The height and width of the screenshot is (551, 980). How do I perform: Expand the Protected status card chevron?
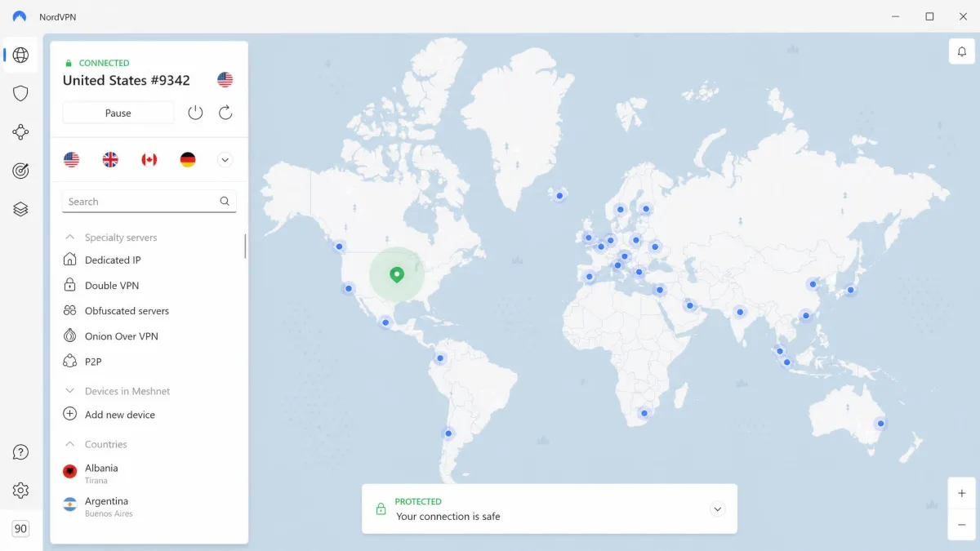click(x=717, y=509)
